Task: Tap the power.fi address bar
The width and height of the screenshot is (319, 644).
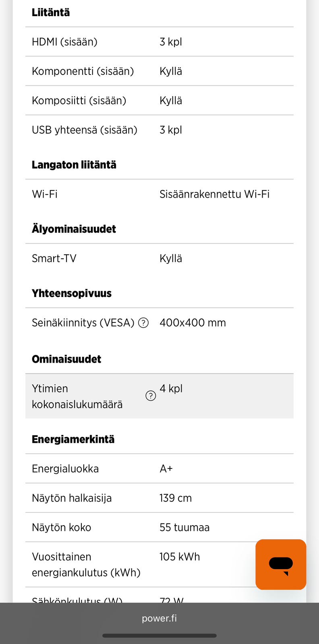Action: pyautogui.click(x=159, y=618)
